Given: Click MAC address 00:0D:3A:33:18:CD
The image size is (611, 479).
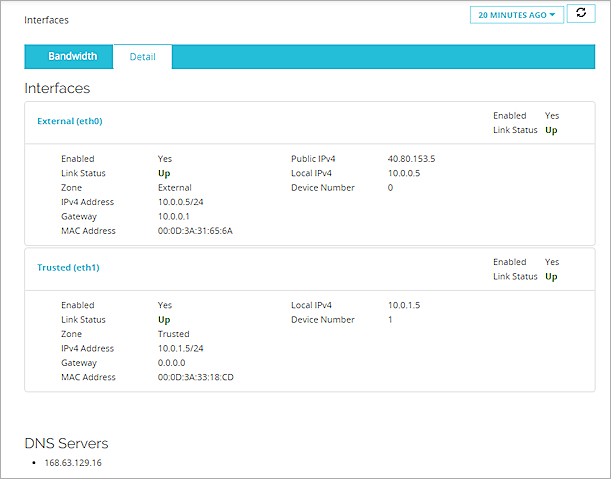Looking at the screenshot, I should (196, 377).
